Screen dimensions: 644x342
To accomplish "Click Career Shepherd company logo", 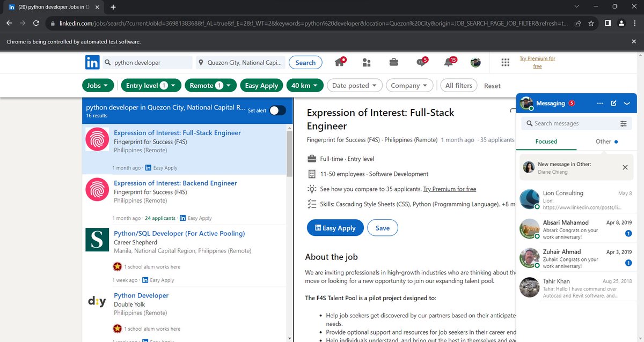I will pos(97,240).
